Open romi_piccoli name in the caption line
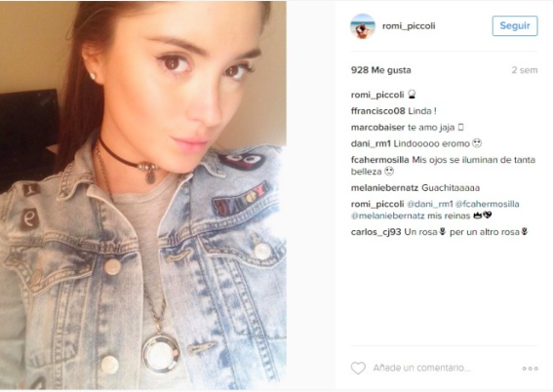 tap(377, 95)
